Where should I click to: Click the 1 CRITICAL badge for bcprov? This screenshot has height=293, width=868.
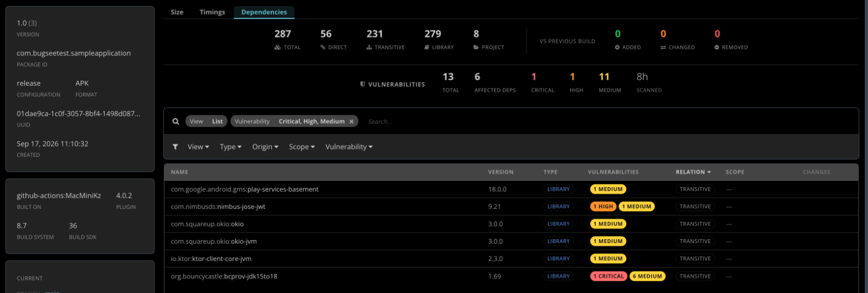(x=608, y=276)
